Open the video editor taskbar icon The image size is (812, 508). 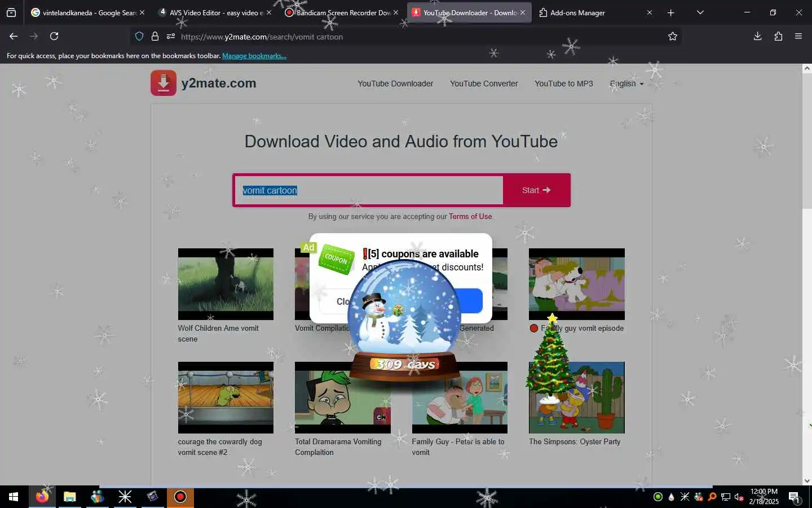pyautogui.click(x=153, y=497)
